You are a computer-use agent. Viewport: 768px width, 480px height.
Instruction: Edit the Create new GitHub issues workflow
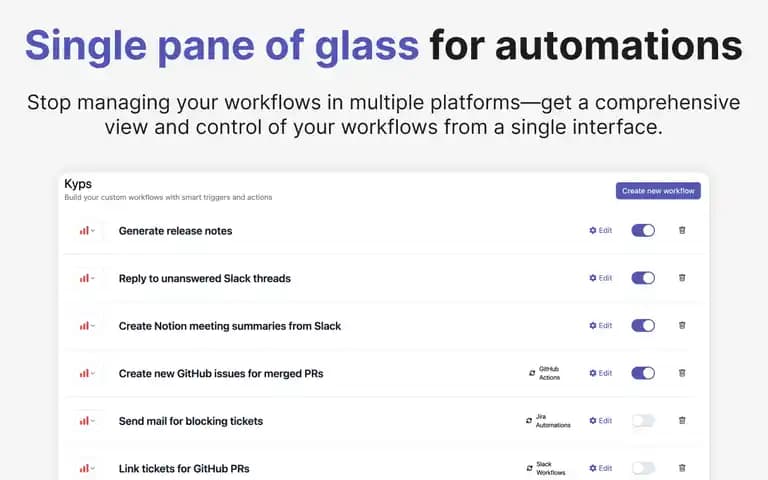(600, 373)
